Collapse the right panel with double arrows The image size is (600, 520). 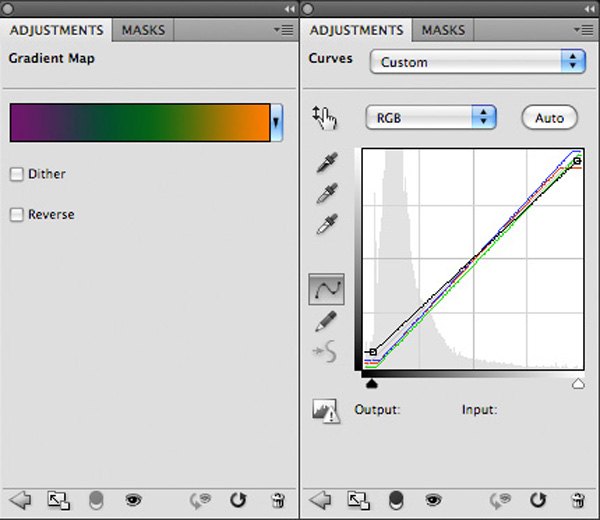click(x=590, y=9)
